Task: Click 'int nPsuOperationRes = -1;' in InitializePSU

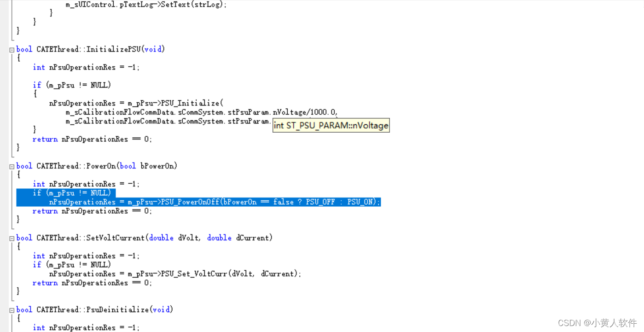Action: (x=86, y=67)
